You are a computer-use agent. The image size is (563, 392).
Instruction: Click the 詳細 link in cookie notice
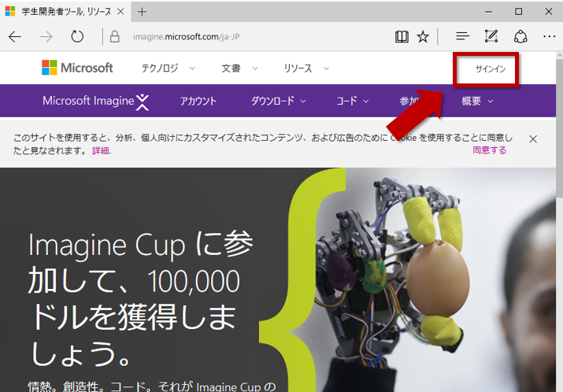[101, 151]
